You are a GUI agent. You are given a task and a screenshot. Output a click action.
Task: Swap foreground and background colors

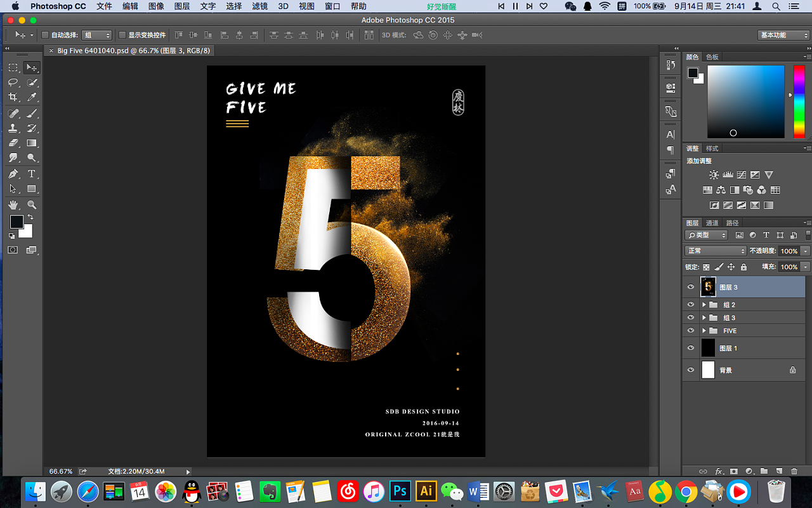[30, 217]
